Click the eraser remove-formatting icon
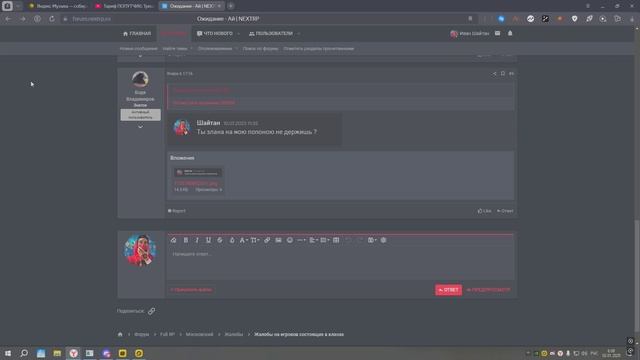This screenshot has height=360, width=640. coord(173,240)
